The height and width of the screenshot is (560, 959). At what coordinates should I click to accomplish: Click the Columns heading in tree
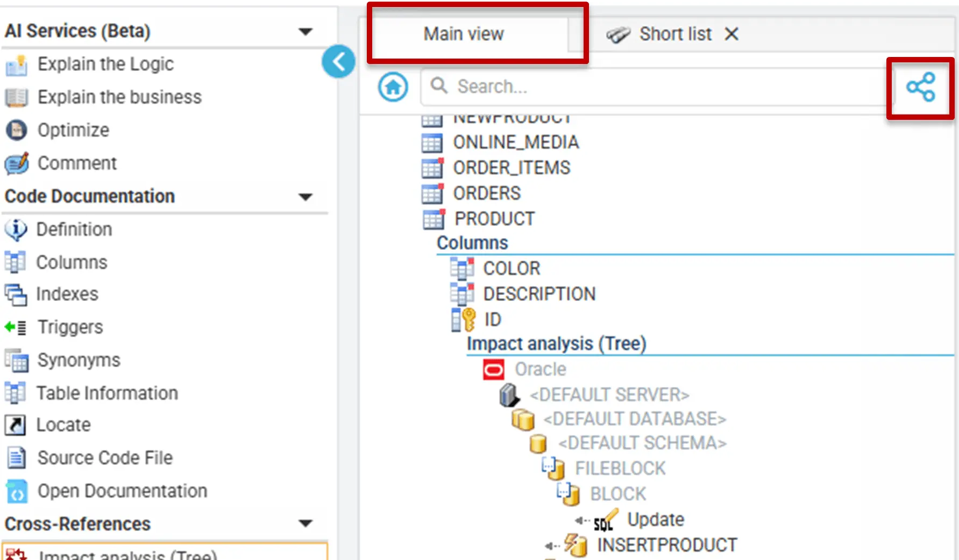(x=472, y=243)
